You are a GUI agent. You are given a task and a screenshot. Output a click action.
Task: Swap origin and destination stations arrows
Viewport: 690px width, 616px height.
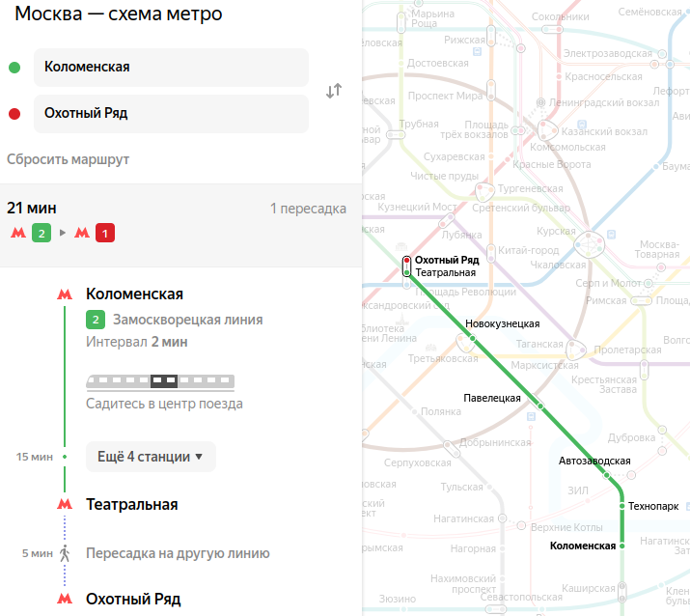click(x=334, y=90)
